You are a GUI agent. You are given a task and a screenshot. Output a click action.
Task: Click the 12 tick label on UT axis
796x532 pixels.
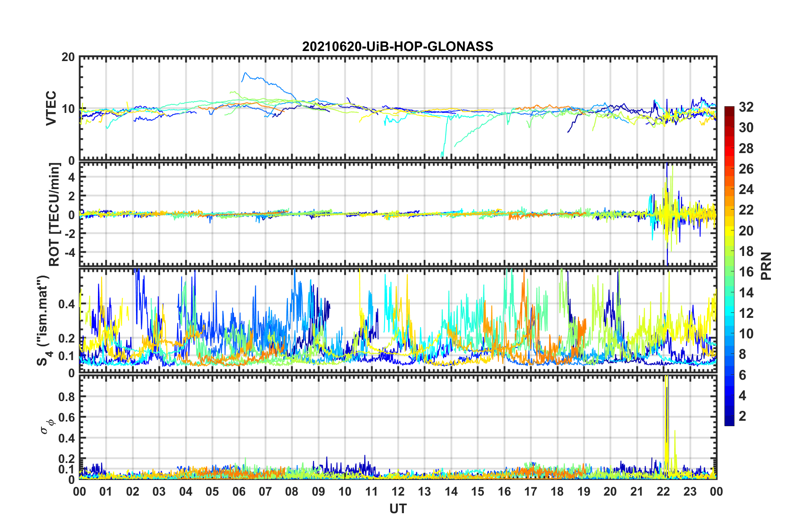[398, 491]
